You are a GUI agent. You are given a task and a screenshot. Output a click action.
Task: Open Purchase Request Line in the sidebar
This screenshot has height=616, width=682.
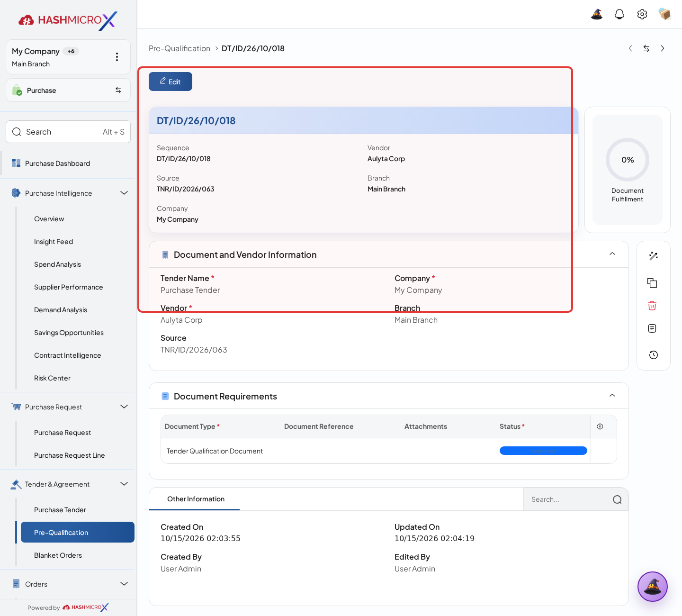pyautogui.click(x=69, y=455)
